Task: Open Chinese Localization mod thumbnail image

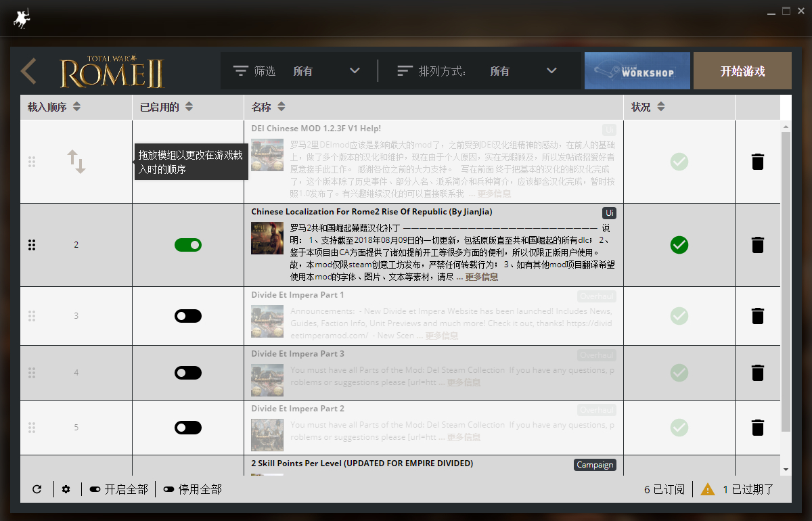Action: [267, 238]
